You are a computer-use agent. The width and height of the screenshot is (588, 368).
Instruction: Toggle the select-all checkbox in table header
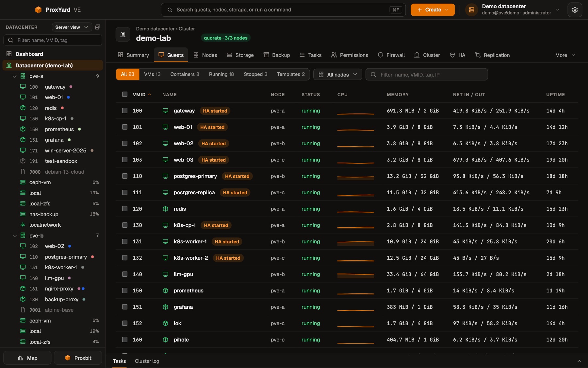[125, 94]
